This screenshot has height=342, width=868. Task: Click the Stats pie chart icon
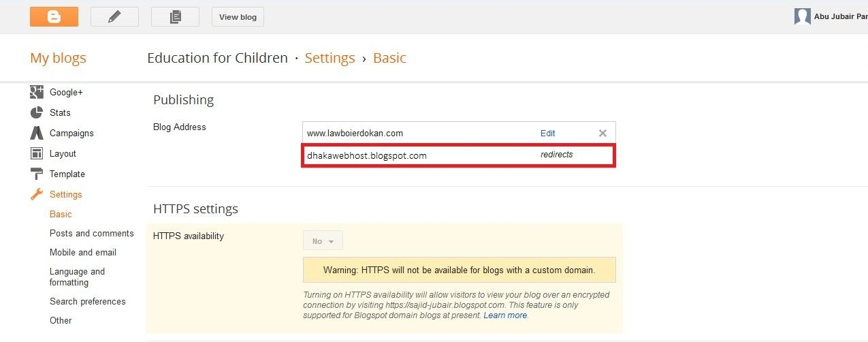pos(37,112)
